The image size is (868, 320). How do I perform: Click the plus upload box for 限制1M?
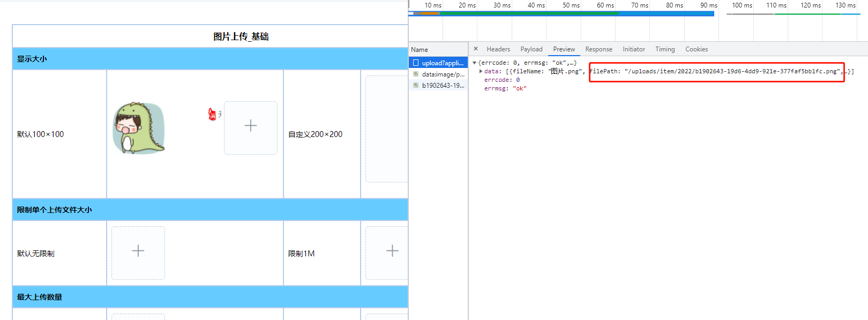387,253
